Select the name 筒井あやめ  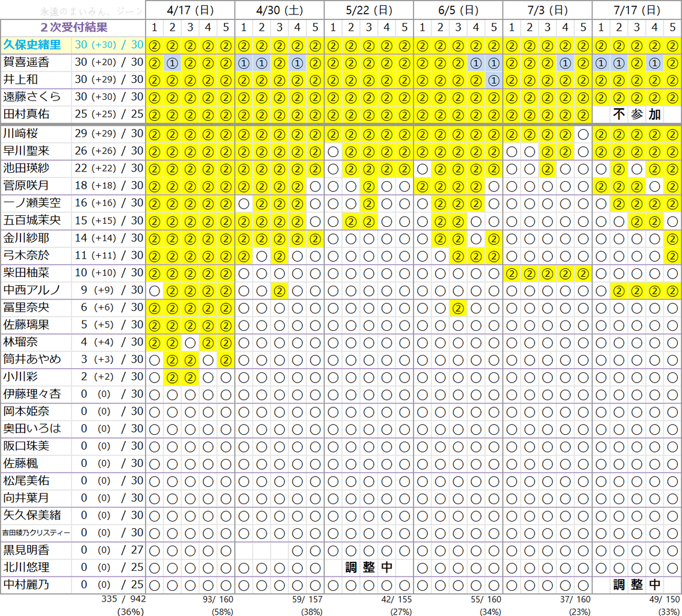tap(32, 360)
